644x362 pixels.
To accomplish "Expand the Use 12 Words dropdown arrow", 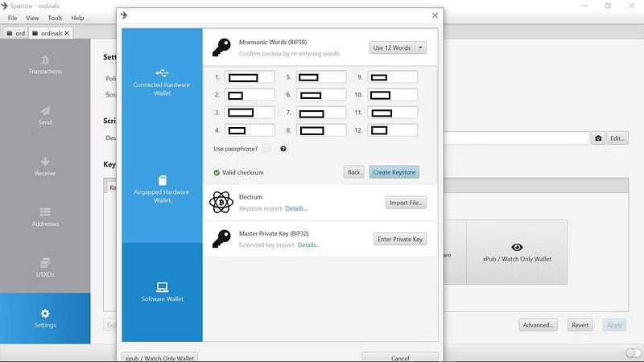I will 421,47.
